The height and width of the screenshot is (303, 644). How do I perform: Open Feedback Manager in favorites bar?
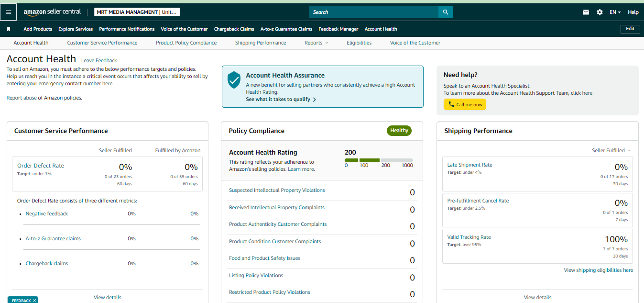338,29
